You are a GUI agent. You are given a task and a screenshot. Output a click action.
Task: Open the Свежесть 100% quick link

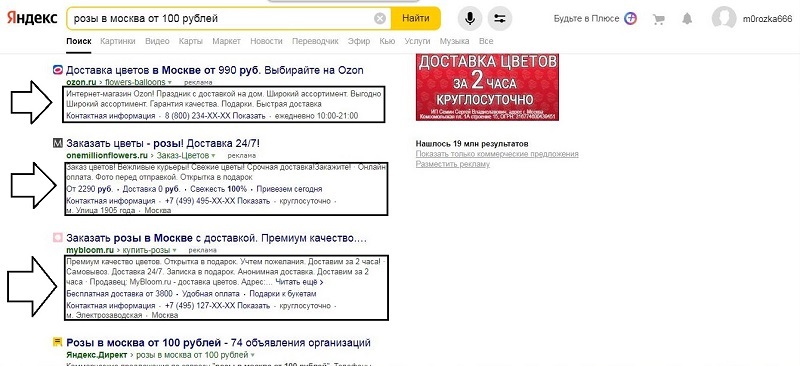218,189
